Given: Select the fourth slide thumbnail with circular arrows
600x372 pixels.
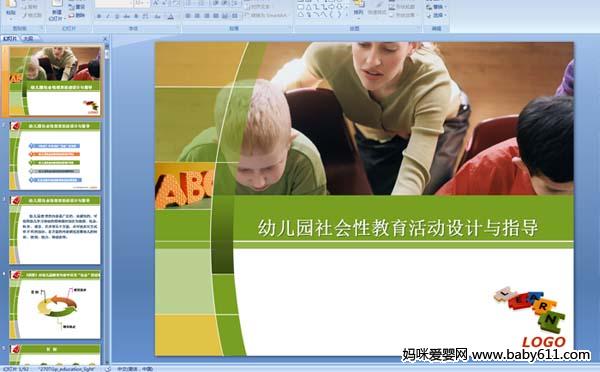Looking at the screenshot, I should (x=55, y=304).
